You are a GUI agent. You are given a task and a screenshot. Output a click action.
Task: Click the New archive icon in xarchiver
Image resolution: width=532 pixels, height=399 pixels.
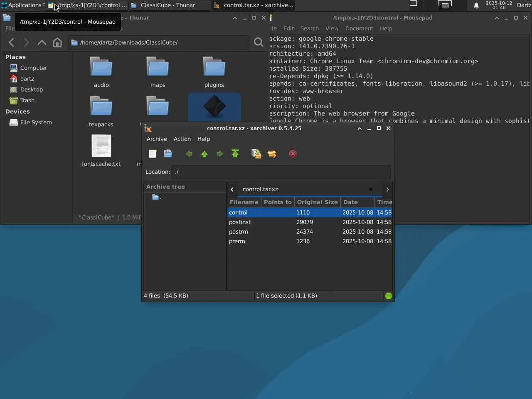[x=153, y=154]
